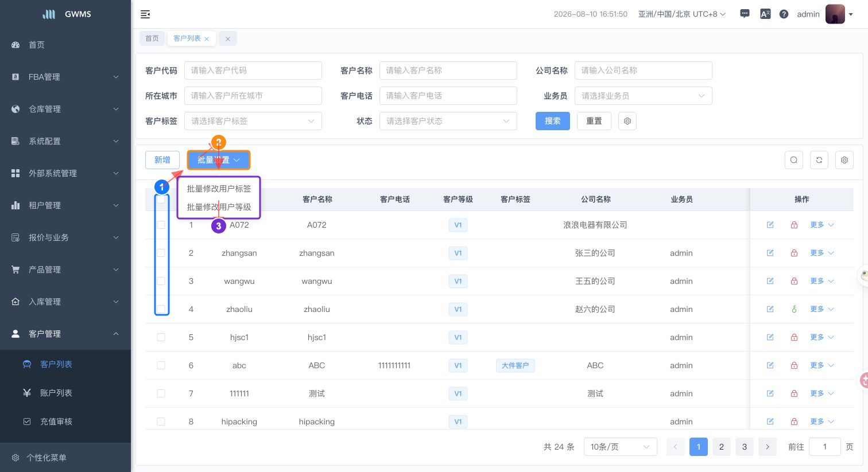The image size is (868, 472).
Task: Select 批量修改用户标签 menu option
Action: (x=219, y=189)
